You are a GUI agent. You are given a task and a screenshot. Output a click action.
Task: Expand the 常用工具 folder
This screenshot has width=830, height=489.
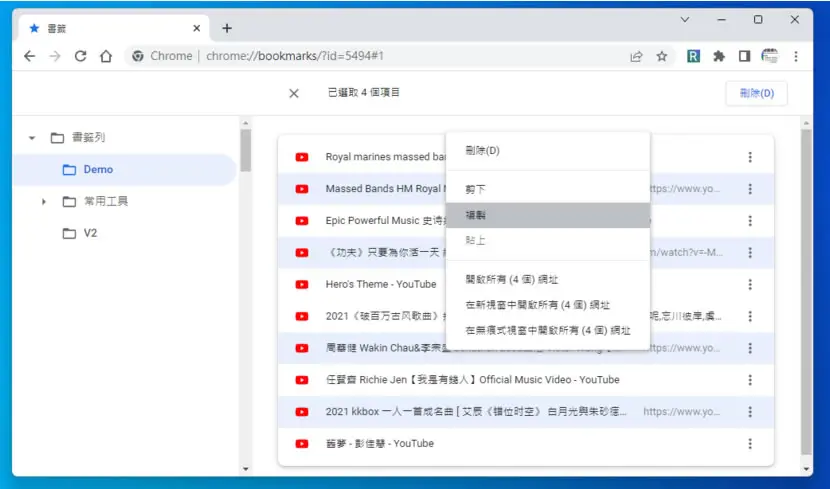tap(44, 202)
